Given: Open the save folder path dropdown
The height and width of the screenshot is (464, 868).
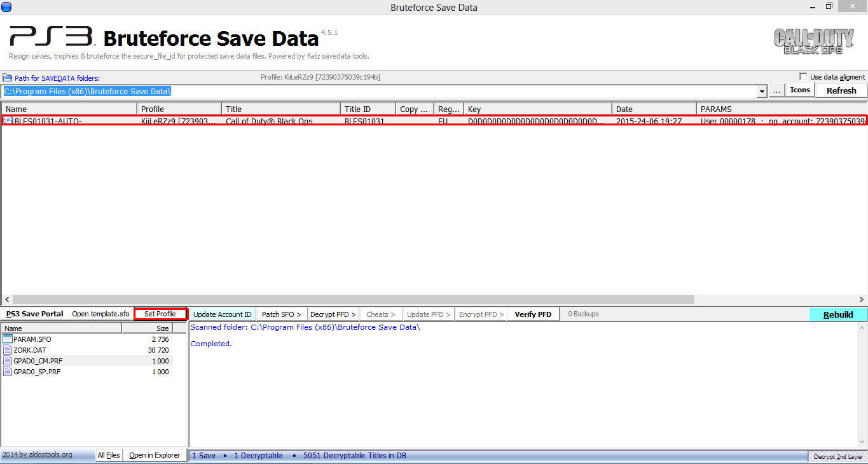Looking at the screenshot, I should pyautogui.click(x=762, y=92).
